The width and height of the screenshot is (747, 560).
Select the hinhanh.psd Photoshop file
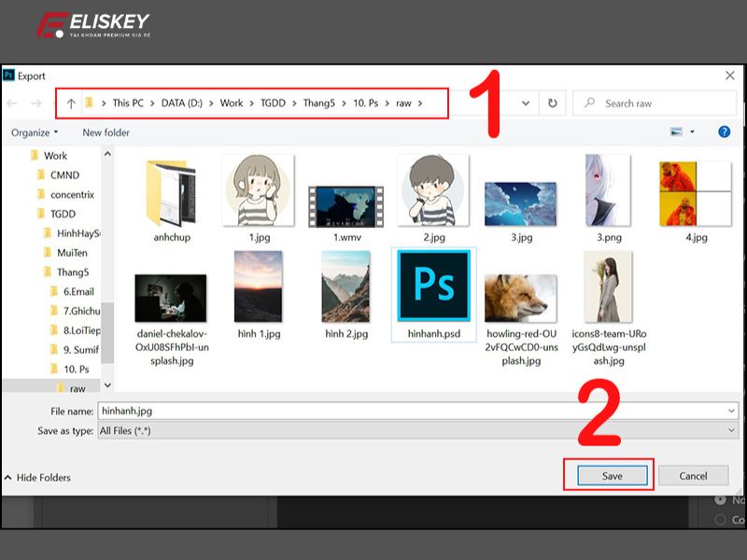pos(433,287)
